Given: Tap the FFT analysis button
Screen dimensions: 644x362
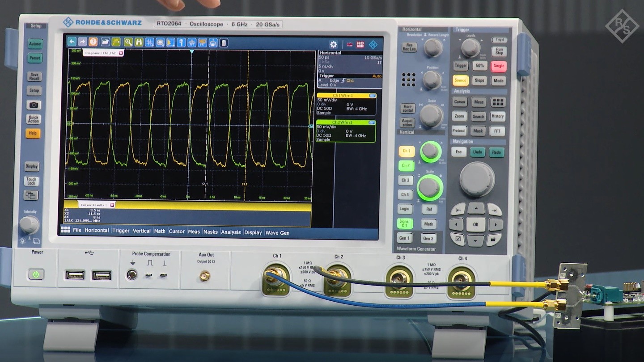Looking at the screenshot, I should tap(497, 131).
